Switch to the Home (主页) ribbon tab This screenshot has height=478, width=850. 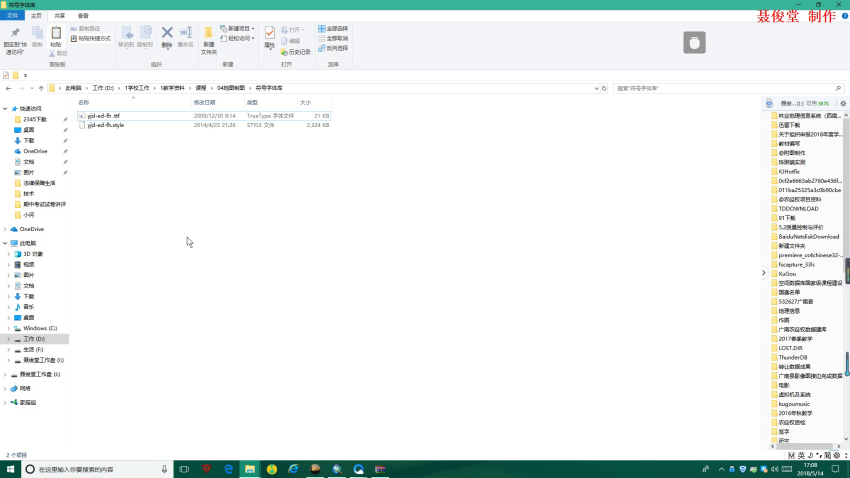pyautogui.click(x=36, y=16)
